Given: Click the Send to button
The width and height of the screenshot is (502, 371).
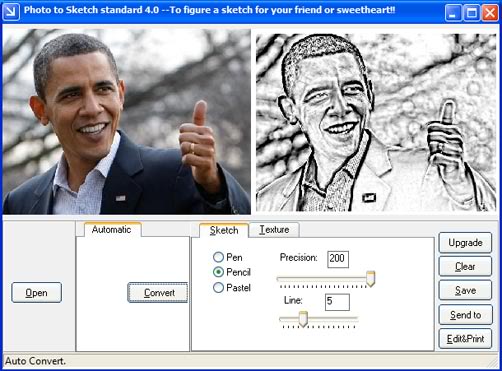Looking at the screenshot, I should coord(465,315).
